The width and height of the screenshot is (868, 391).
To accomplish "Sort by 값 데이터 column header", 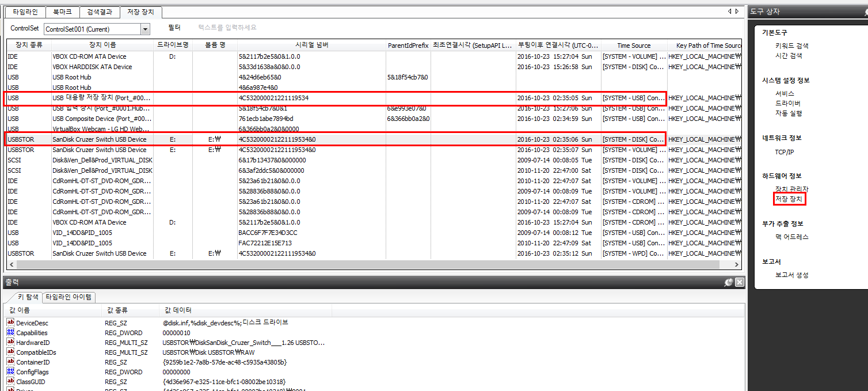I will click(x=245, y=310).
